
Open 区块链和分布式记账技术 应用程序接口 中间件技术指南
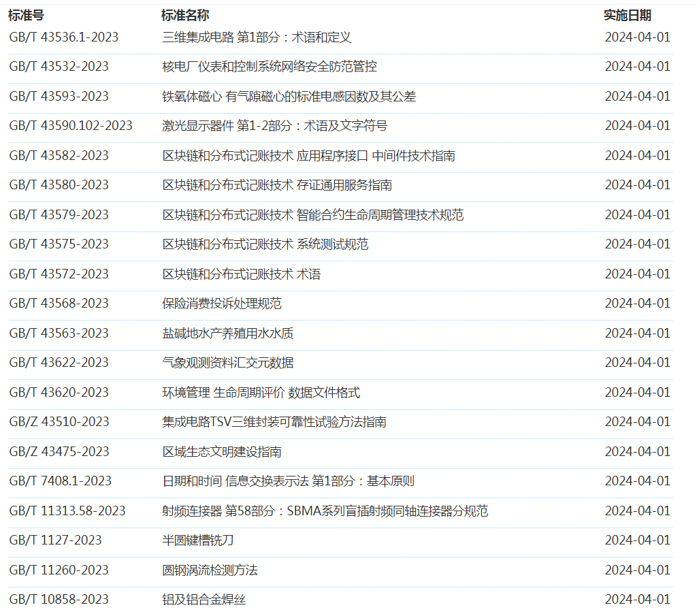click(x=308, y=156)
